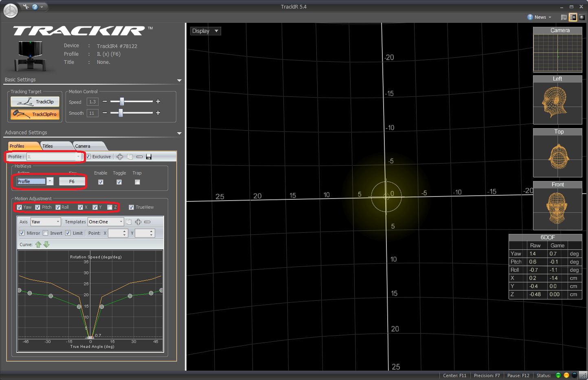Click the Point Y stepper field
Image resolution: width=588 pixels, height=380 pixels.
(145, 233)
